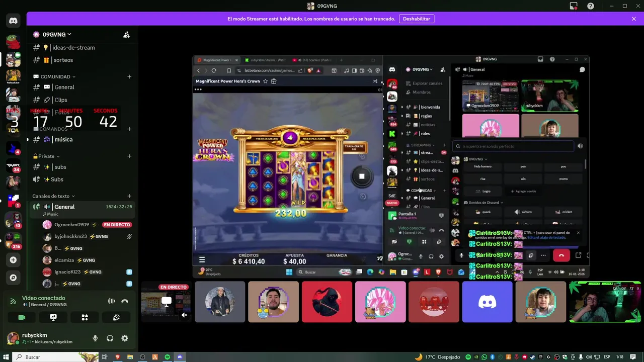Reload the browser page in shared stream
Screen dimensions: 644x362
click(214, 70)
